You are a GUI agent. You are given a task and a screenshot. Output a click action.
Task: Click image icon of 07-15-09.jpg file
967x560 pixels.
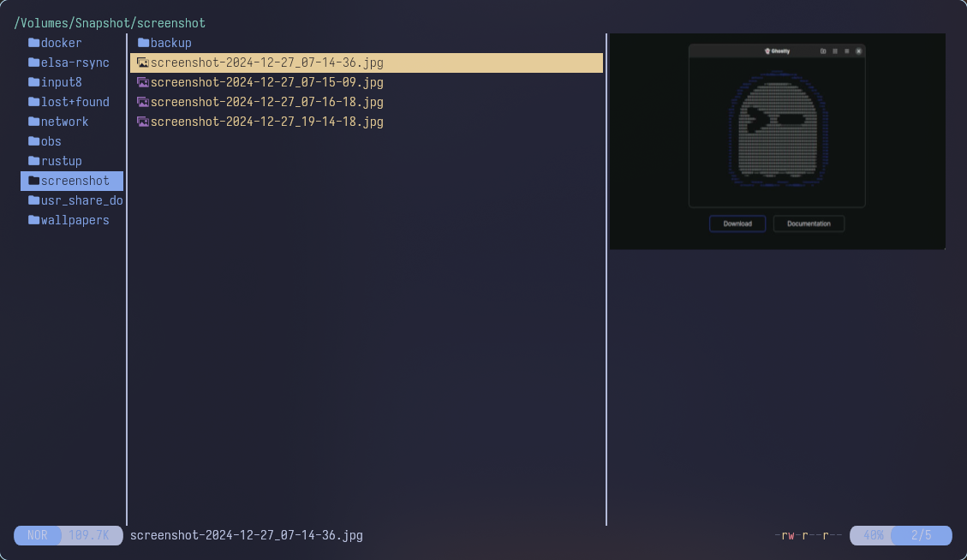coord(143,82)
